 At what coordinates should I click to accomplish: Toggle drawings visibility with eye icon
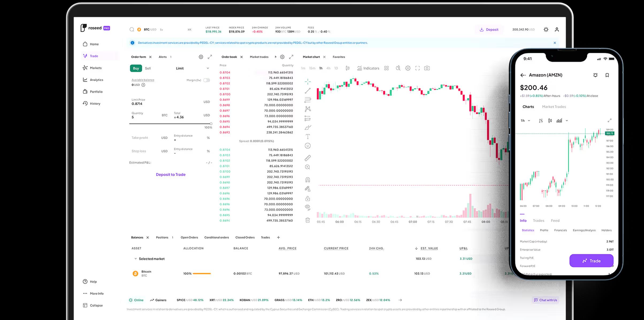pos(308,207)
